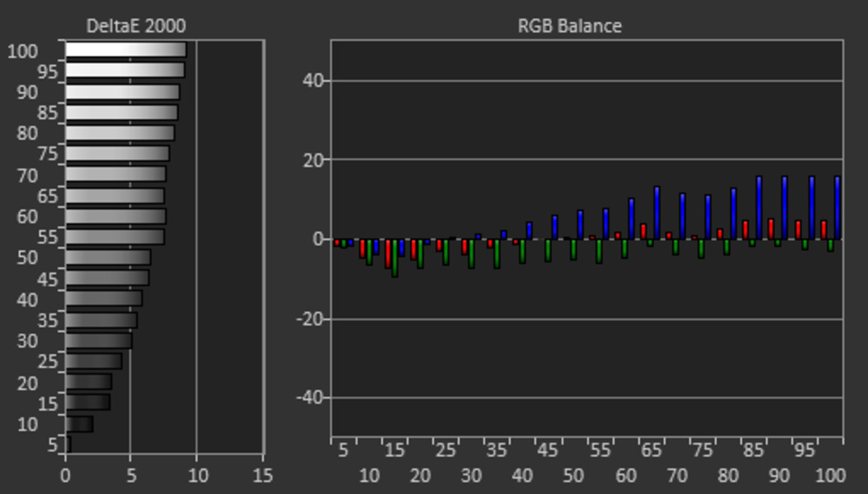Select the 50 level DeltaE bar
This screenshot has width=868, height=494.
[x=108, y=258]
